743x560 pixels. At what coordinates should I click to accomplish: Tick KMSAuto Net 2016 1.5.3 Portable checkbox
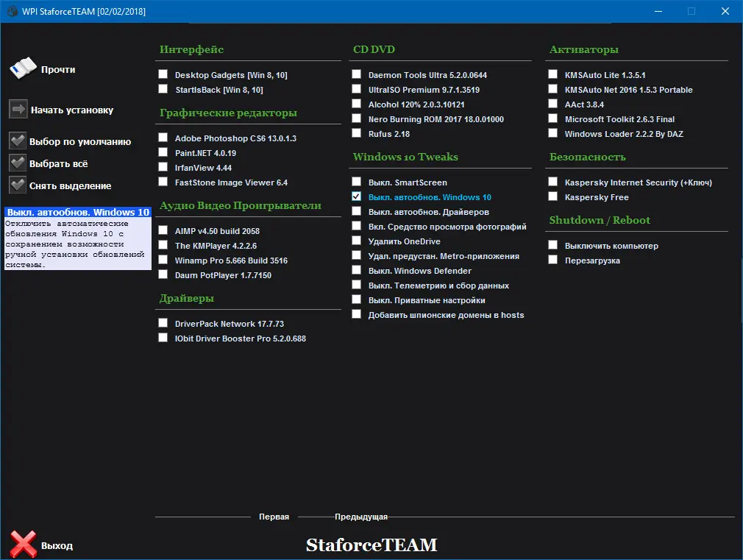coord(552,88)
